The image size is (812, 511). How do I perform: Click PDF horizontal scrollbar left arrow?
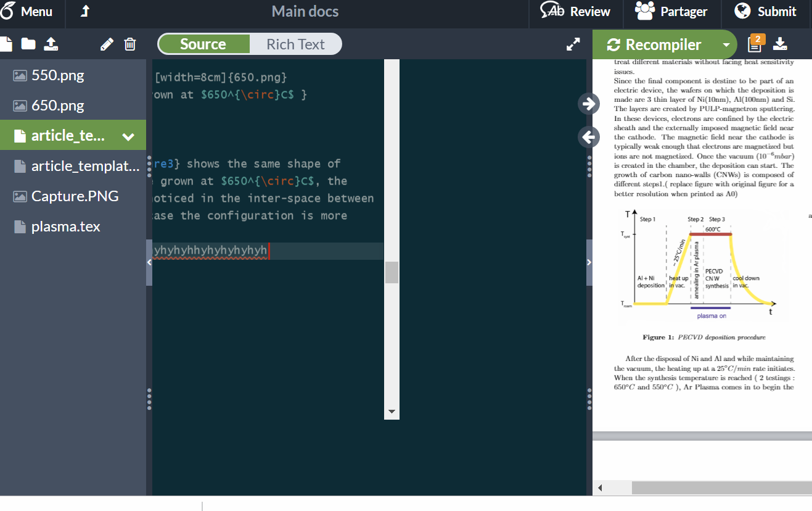click(x=600, y=488)
